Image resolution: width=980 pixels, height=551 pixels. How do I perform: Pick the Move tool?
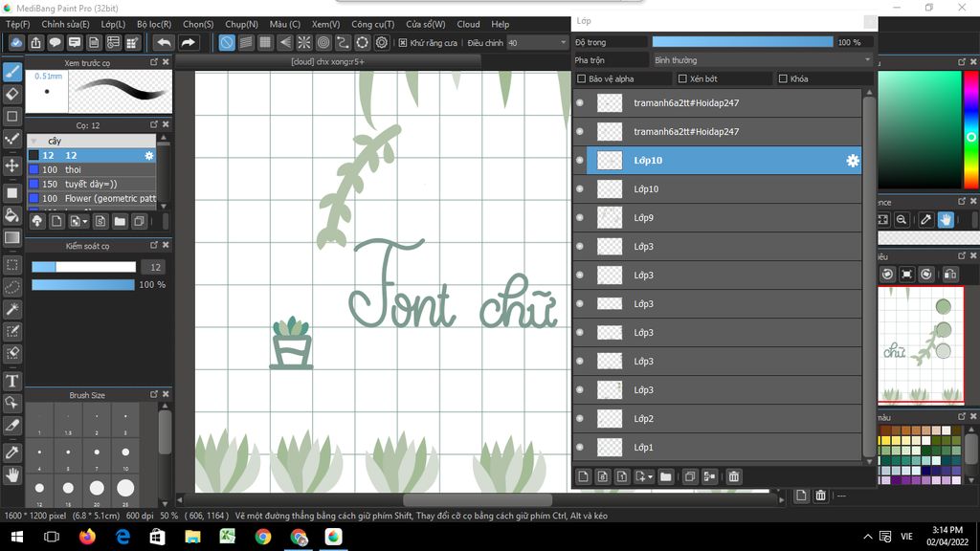coord(12,165)
